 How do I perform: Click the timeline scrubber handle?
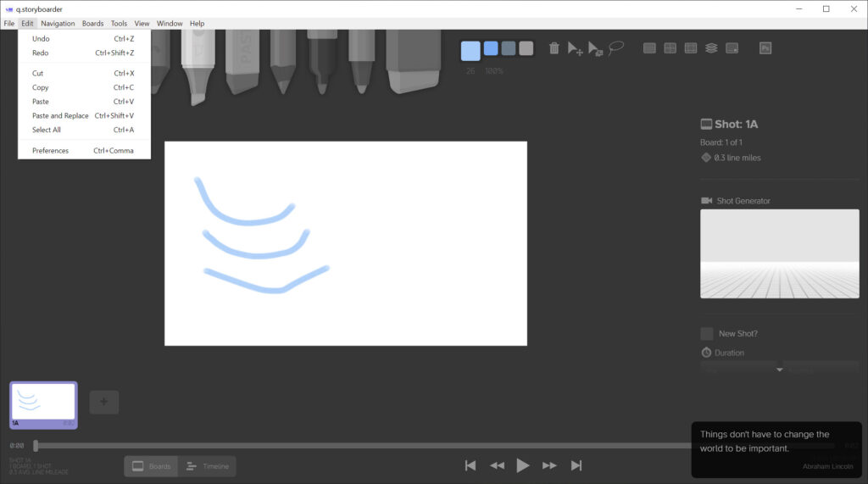coord(36,445)
